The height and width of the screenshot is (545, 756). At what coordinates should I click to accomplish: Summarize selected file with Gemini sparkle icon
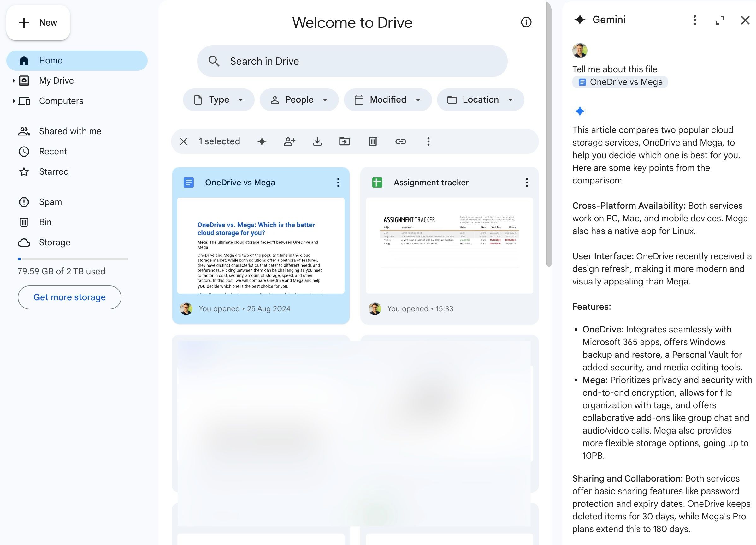click(262, 141)
